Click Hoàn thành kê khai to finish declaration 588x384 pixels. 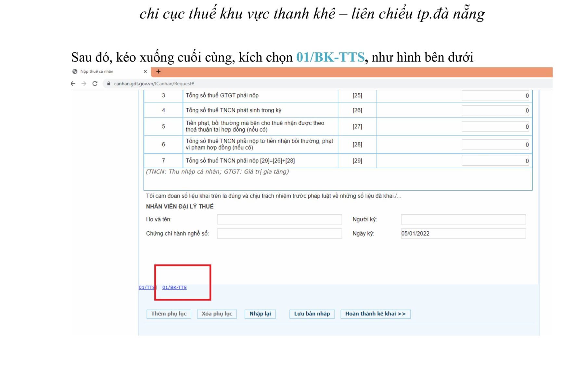(x=375, y=314)
